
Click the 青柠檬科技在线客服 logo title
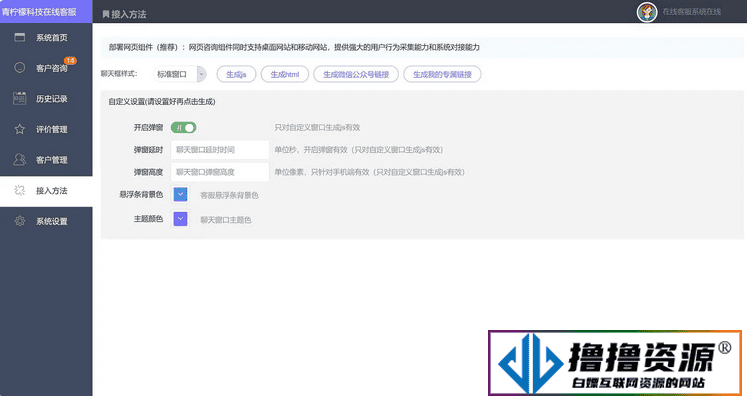tap(39, 11)
